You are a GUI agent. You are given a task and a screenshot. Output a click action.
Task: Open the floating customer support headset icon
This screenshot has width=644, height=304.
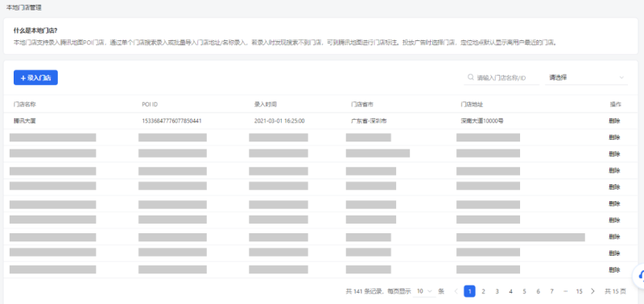[639, 276]
